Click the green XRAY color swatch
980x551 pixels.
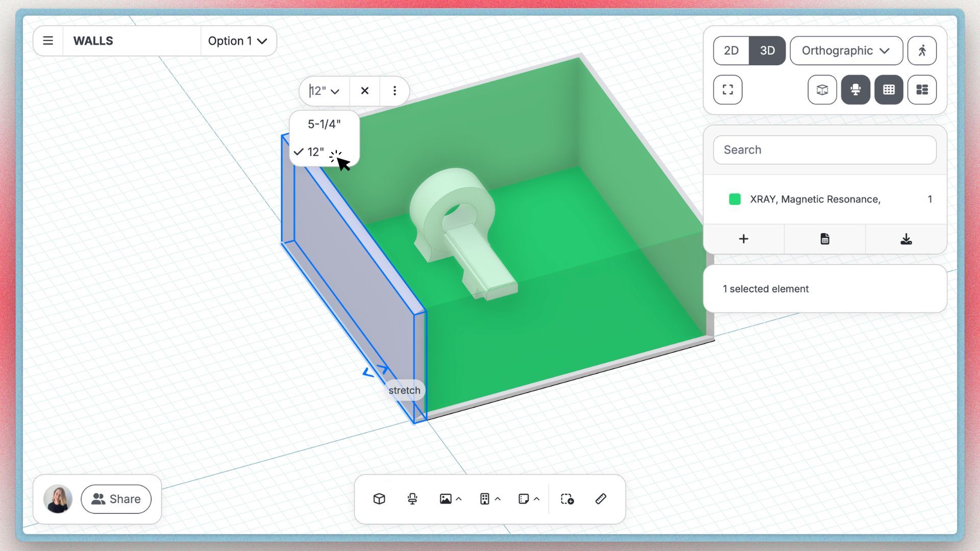pos(735,199)
